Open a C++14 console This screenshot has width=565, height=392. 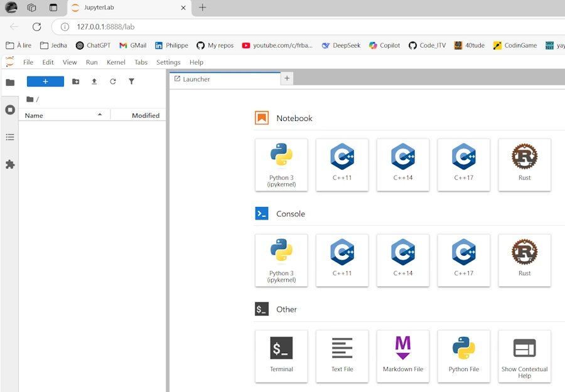click(x=403, y=261)
